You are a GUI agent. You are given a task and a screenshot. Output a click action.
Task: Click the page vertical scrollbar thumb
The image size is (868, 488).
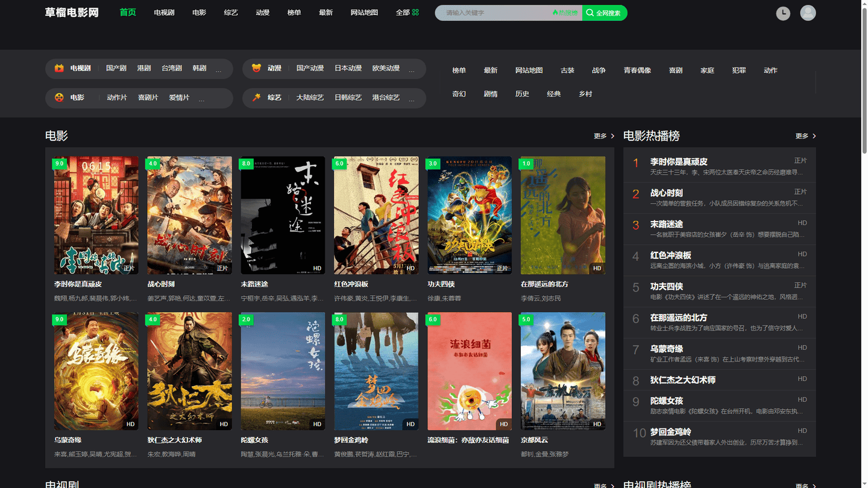pyautogui.click(x=864, y=81)
